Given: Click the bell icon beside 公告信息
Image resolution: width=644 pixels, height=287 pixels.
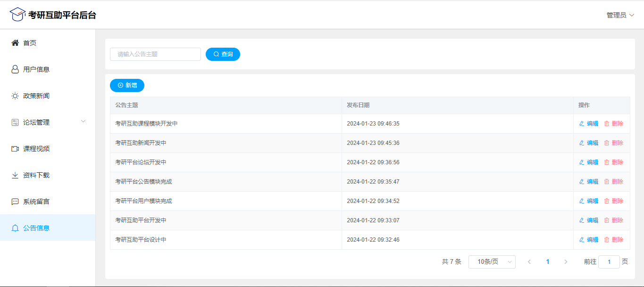Looking at the screenshot, I should (x=15, y=228).
